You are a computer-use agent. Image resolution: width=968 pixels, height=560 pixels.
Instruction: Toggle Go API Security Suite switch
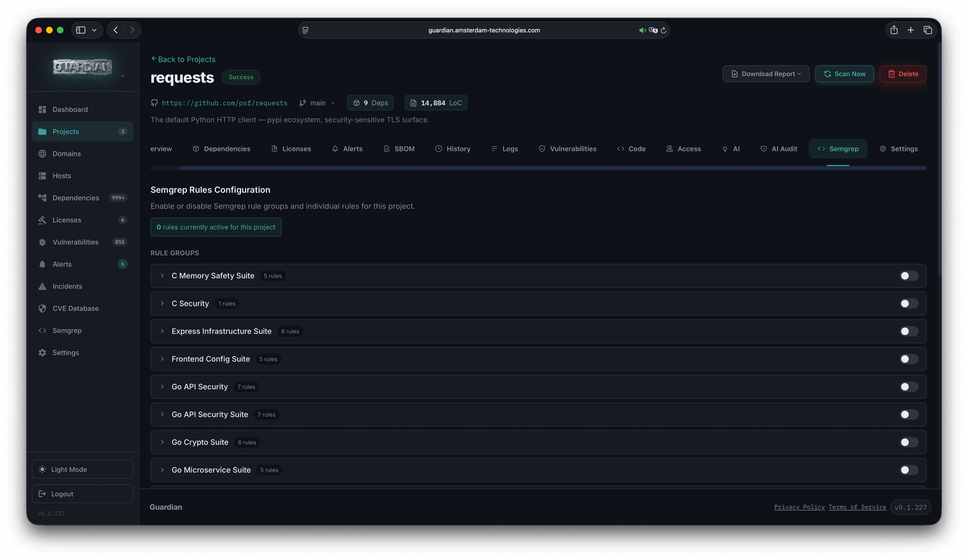pos(909,414)
